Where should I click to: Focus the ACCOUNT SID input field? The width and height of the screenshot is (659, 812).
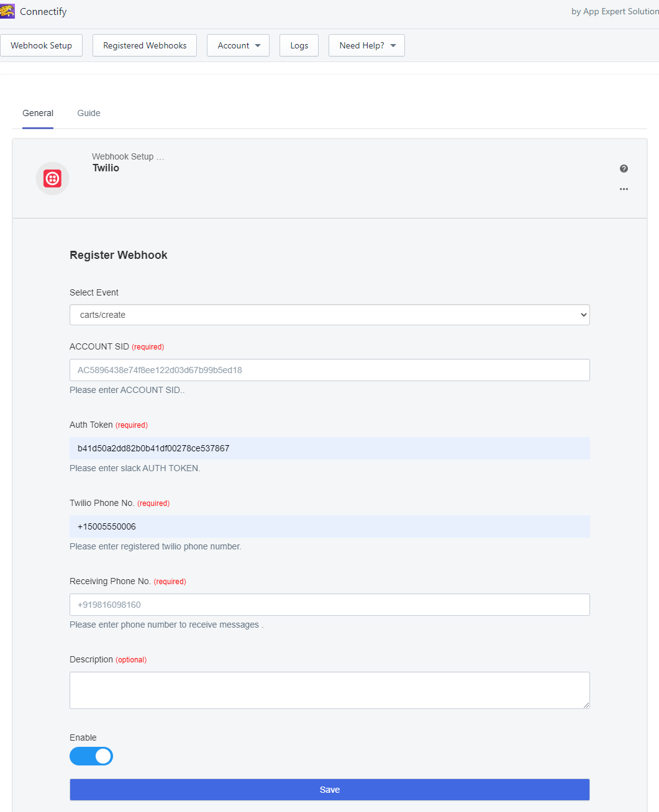tap(330, 370)
